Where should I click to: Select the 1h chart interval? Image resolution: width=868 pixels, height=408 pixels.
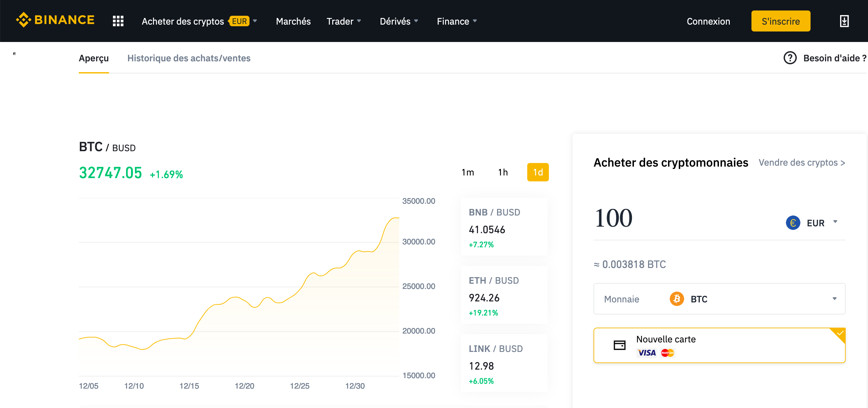(503, 172)
